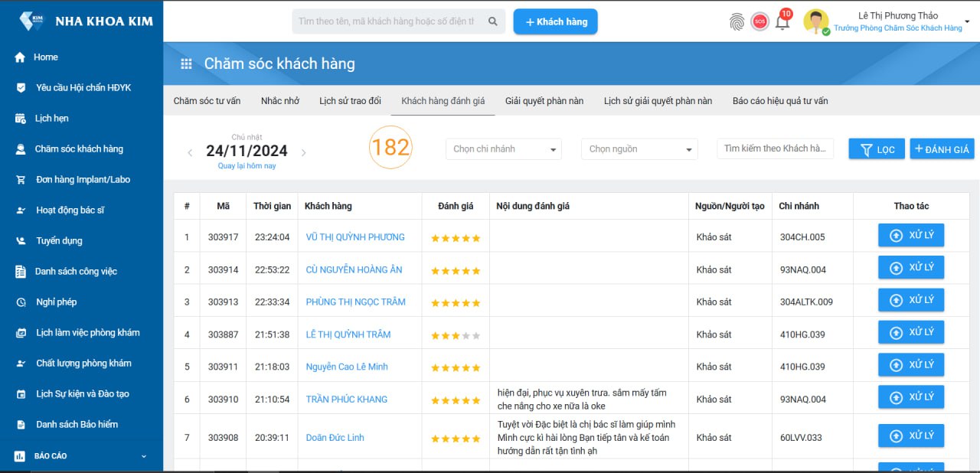Click the magnifier search icon
The height and width of the screenshot is (473, 980).
[x=493, y=21]
